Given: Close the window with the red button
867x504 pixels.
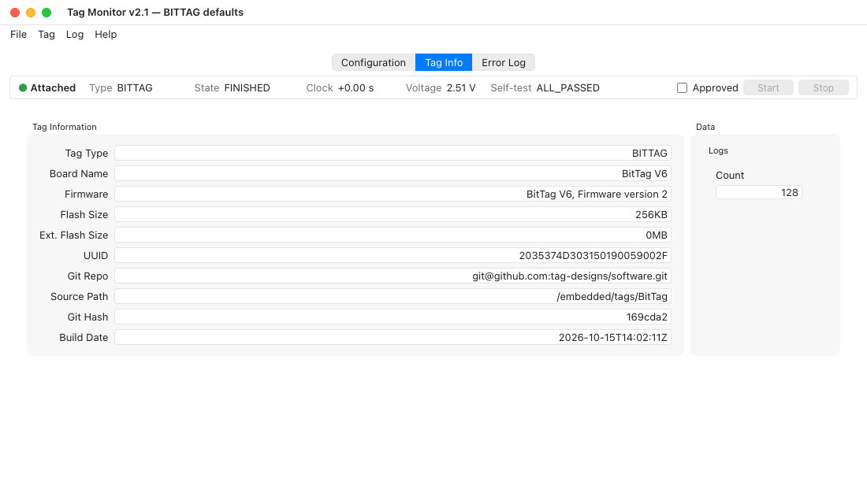Looking at the screenshot, I should click(x=15, y=12).
